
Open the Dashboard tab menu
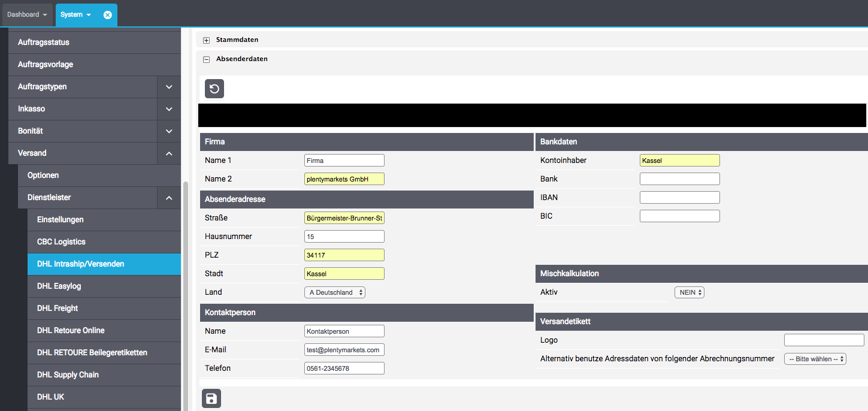point(27,15)
